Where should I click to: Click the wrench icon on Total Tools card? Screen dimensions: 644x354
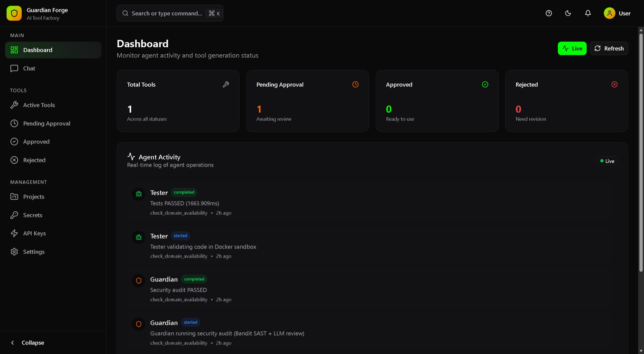point(226,84)
